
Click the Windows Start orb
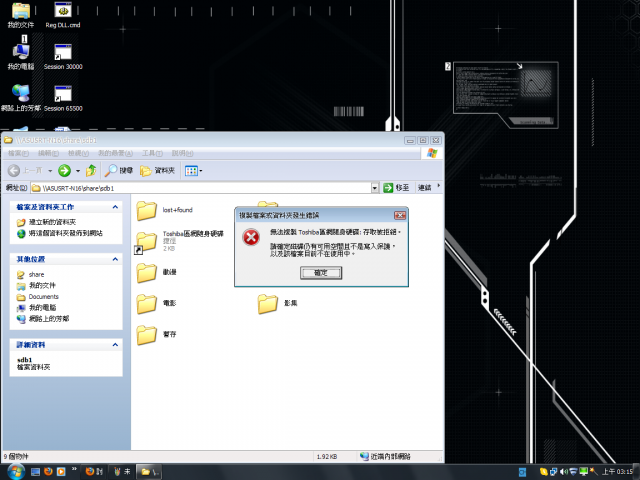coord(16,472)
